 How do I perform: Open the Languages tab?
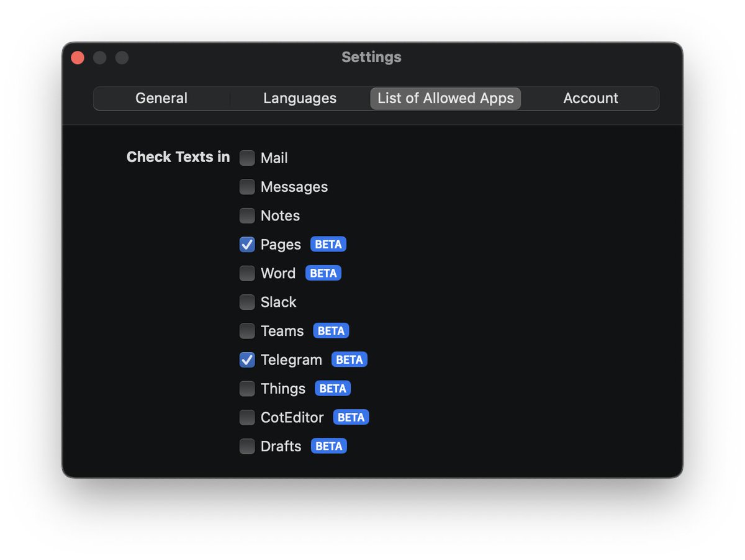pyautogui.click(x=300, y=98)
